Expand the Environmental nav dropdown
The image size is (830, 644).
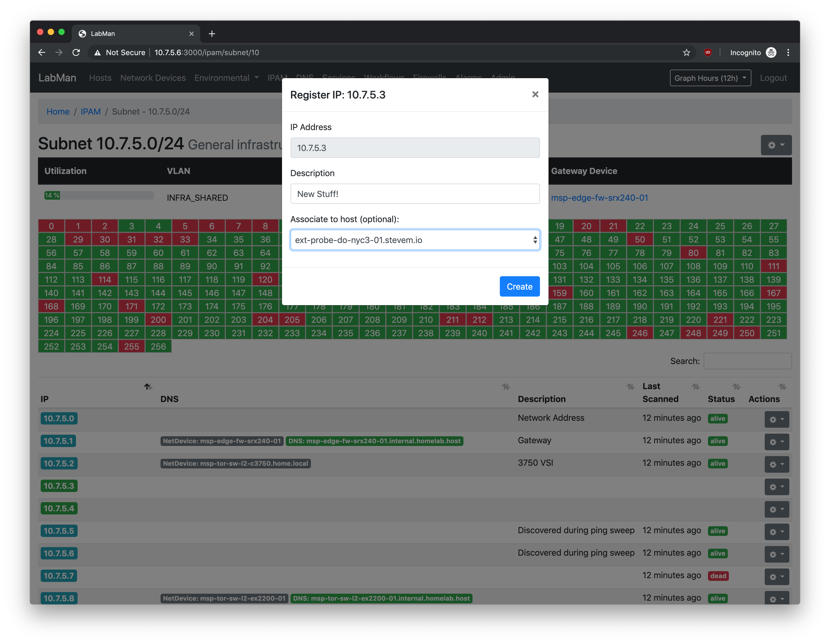tap(227, 78)
